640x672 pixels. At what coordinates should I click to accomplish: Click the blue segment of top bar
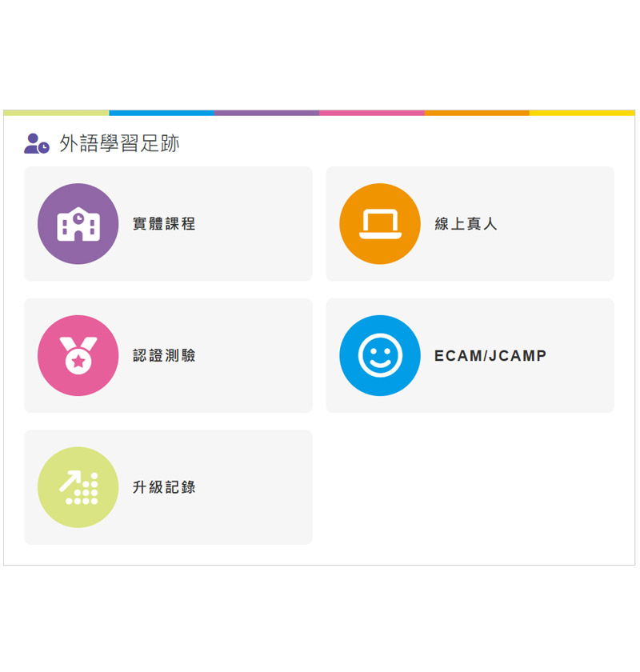pos(161,113)
